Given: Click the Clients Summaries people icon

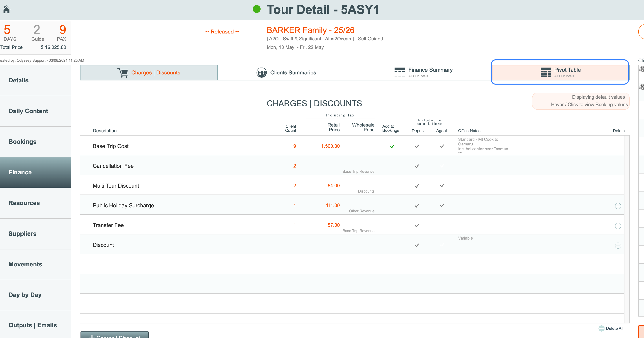Looking at the screenshot, I should tap(261, 73).
